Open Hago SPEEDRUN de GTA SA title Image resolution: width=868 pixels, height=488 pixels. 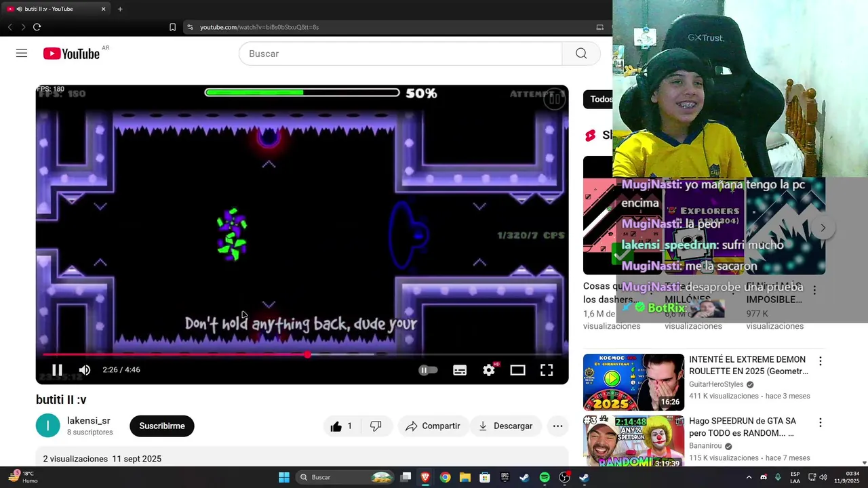[743, 427]
